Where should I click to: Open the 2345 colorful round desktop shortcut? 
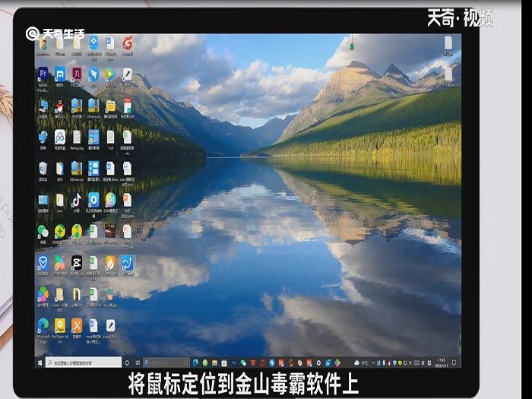click(110, 200)
